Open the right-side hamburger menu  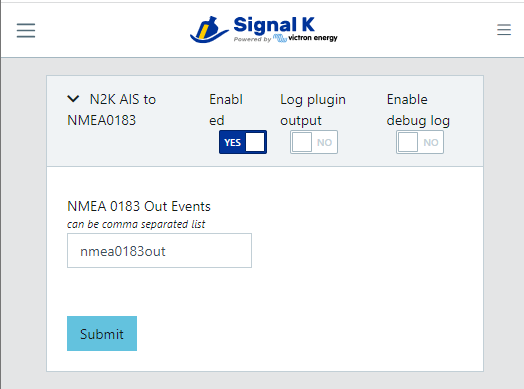pyautogui.click(x=504, y=30)
